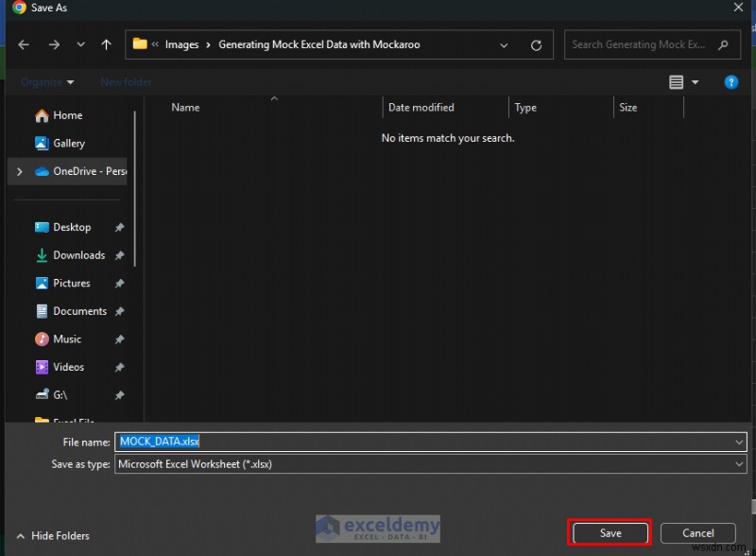Image resolution: width=756 pixels, height=556 pixels.
Task: Open the Desktop quick access folder
Action: (72, 227)
